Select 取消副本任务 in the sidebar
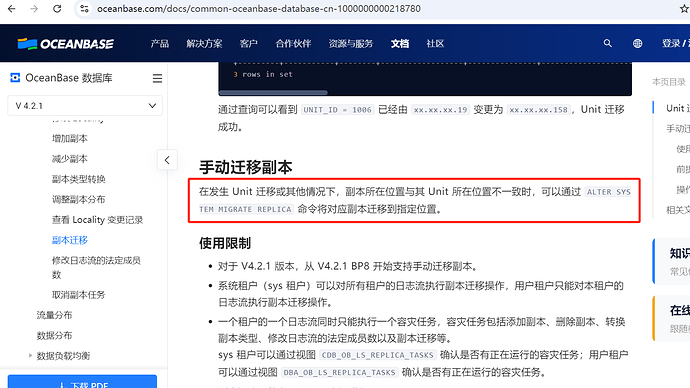 tap(78, 295)
